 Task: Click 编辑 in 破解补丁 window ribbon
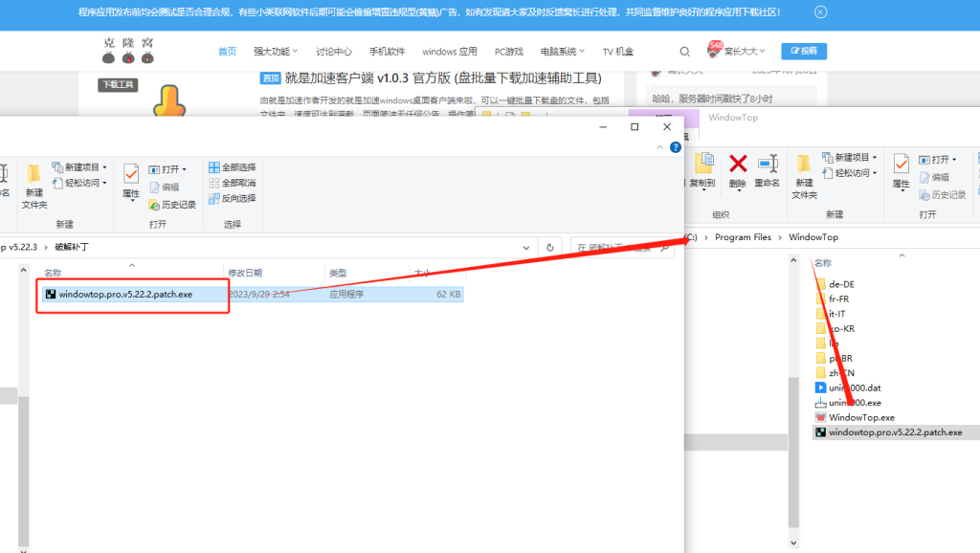[x=165, y=187]
